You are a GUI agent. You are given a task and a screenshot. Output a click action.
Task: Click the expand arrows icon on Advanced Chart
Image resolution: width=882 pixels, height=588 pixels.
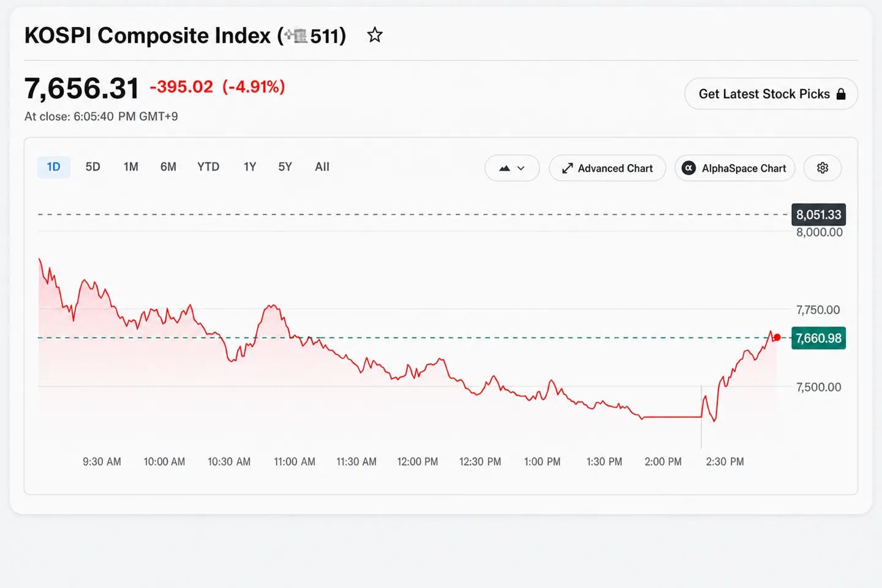coord(567,168)
